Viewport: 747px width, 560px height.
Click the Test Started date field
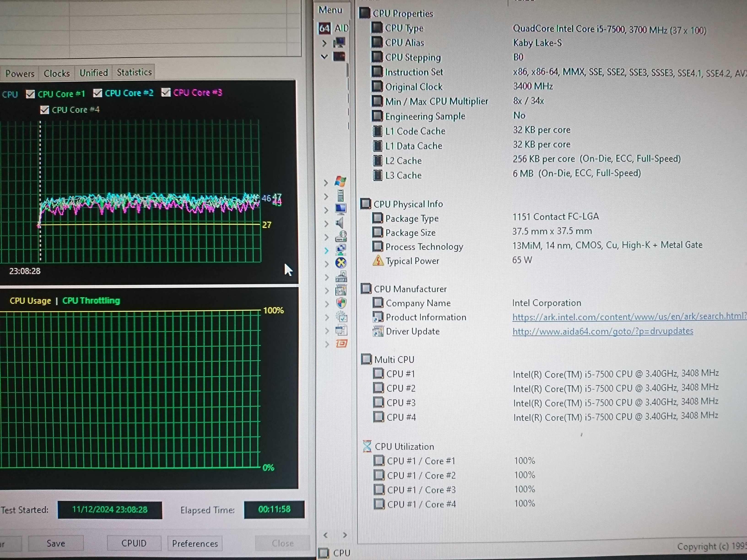point(110,509)
